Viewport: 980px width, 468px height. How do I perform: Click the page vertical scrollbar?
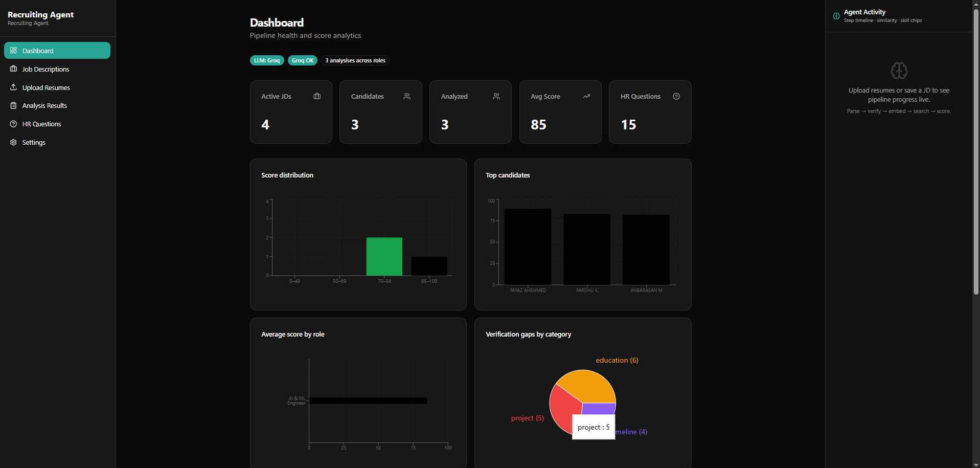point(976,151)
